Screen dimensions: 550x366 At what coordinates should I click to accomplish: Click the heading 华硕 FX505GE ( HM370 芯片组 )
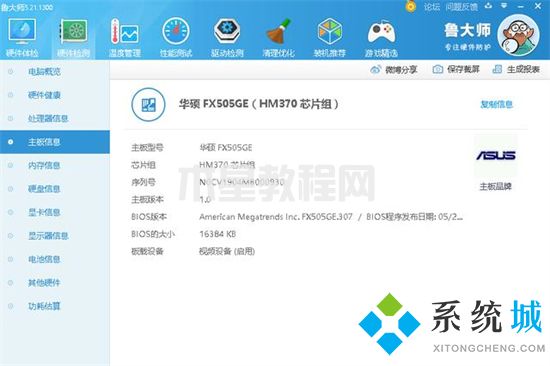[x=259, y=104]
